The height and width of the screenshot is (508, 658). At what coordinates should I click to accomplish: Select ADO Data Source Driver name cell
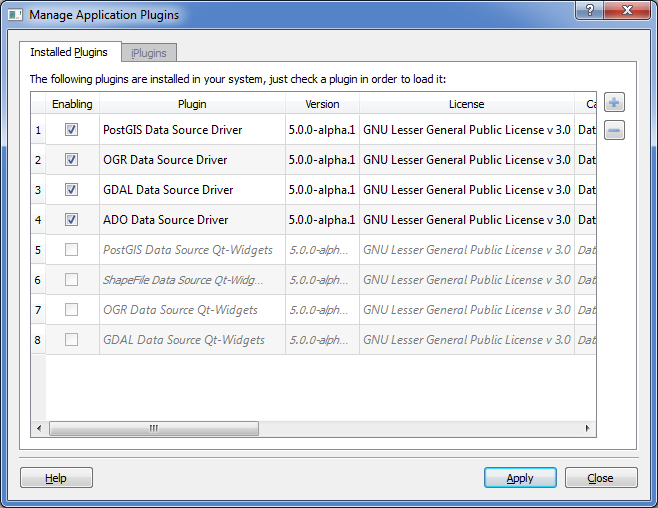pyautogui.click(x=192, y=219)
